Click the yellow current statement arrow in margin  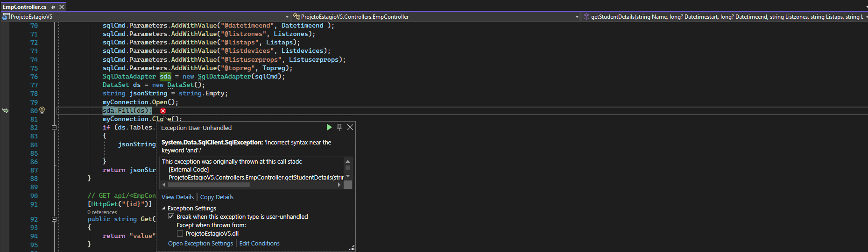pos(6,111)
